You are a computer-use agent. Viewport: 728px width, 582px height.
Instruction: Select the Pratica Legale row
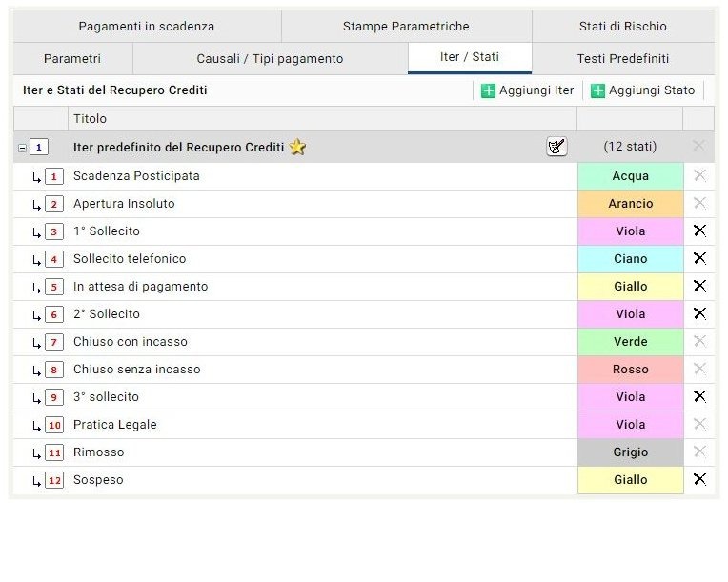point(114,424)
